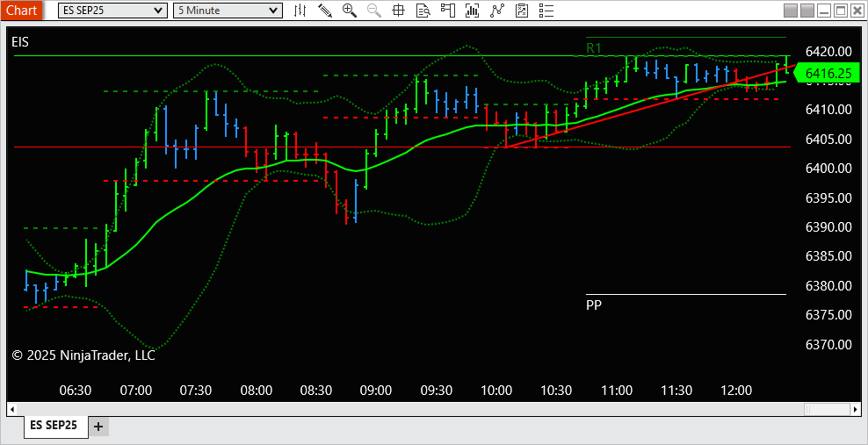Click the 6400.00 price axis label
The width and height of the screenshot is (868, 445).
pyautogui.click(x=828, y=168)
